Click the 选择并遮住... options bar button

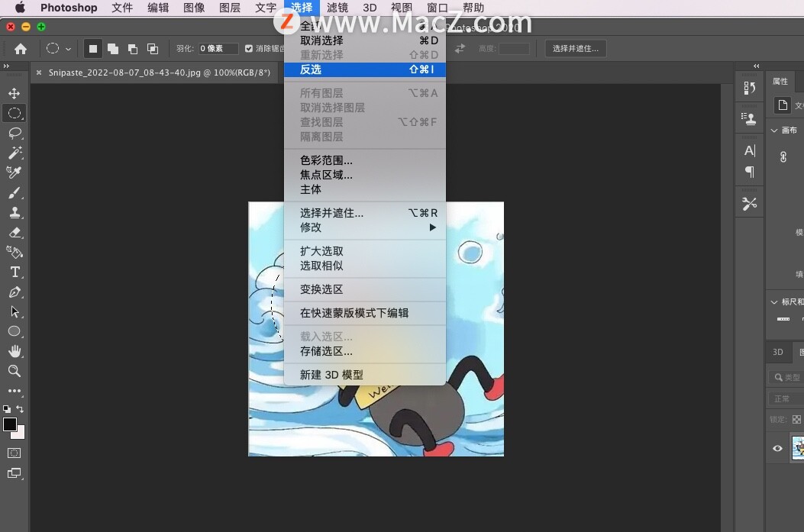(x=575, y=49)
